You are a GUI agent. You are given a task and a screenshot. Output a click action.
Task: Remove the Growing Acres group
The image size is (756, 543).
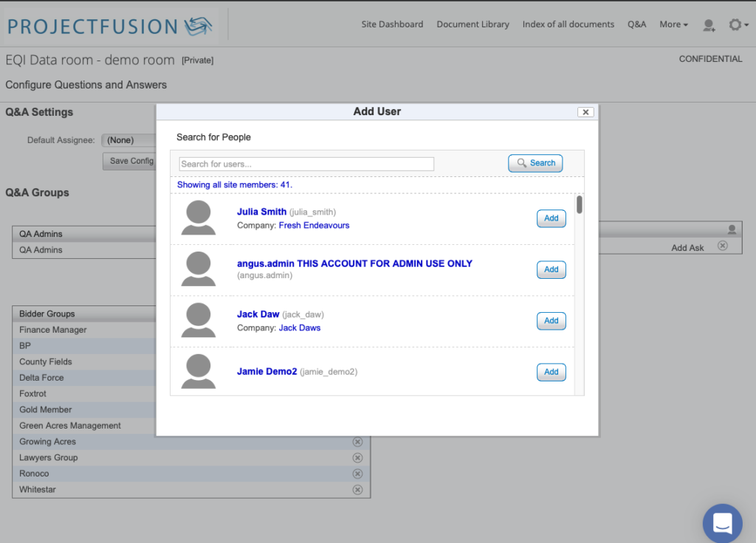[x=357, y=442]
